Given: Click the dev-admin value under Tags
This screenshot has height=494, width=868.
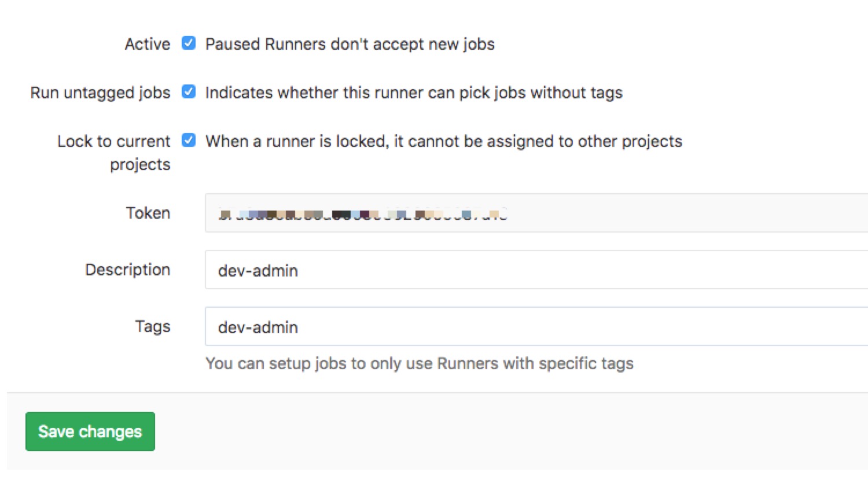Looking at the screenshot, I should coord(258,327).
